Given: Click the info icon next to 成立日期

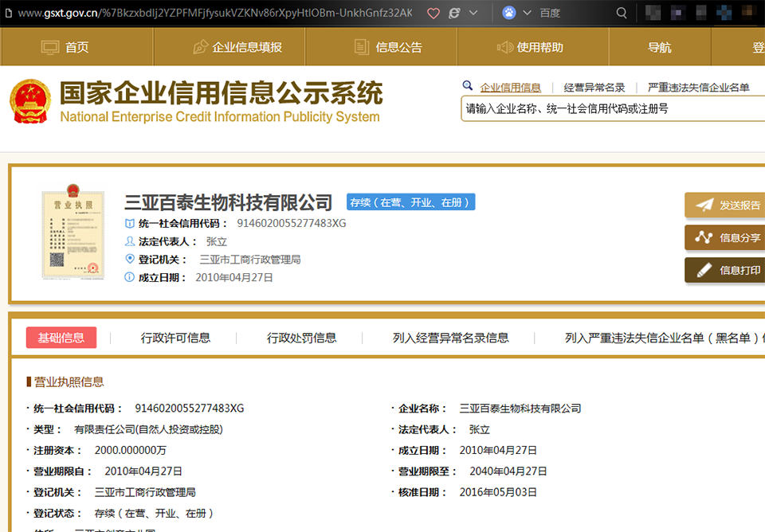Looking at the screenshot, I should [x=129, y=277].
